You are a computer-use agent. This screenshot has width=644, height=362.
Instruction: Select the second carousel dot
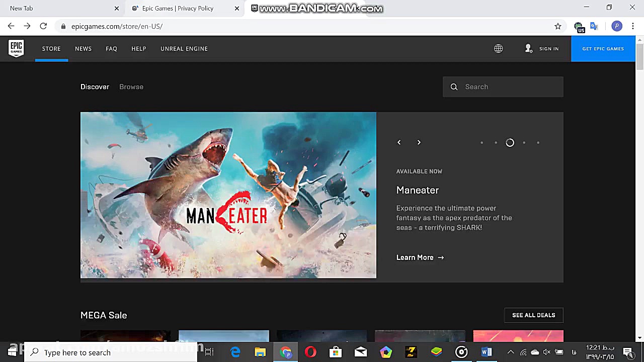(x=496, y=143)
